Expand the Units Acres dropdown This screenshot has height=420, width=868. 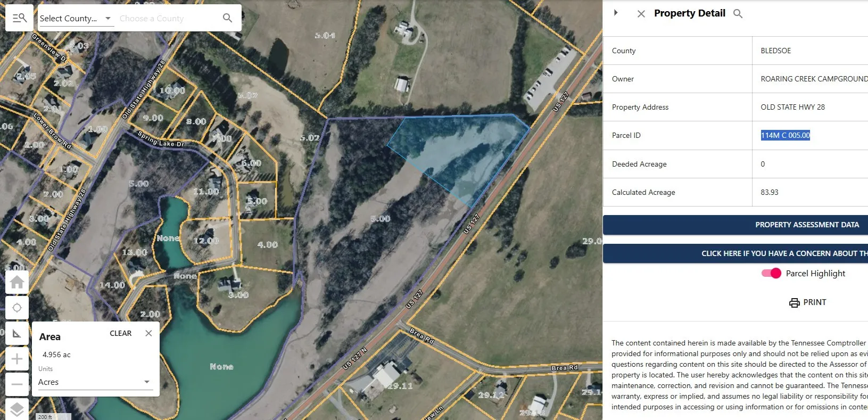[x=95, y=382]
